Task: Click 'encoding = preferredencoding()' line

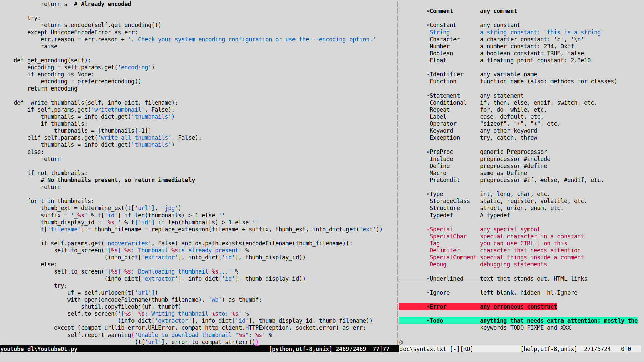Action: tap(91, 81)
